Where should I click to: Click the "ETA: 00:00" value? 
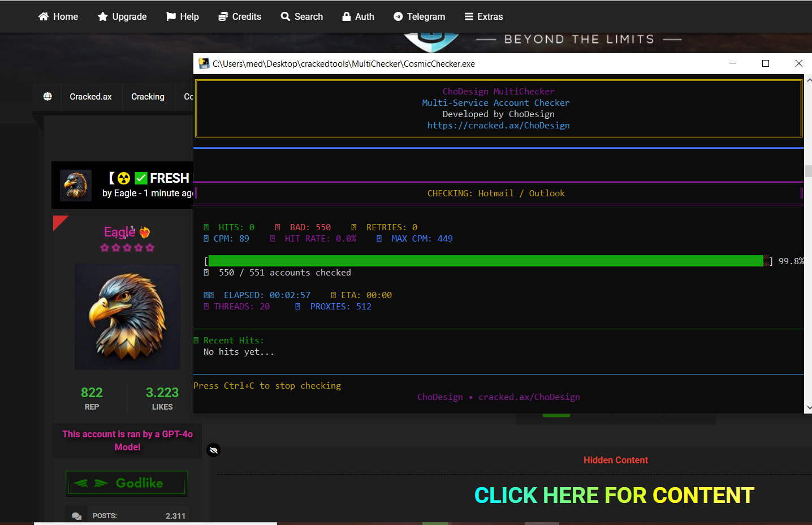pos(366,295)
